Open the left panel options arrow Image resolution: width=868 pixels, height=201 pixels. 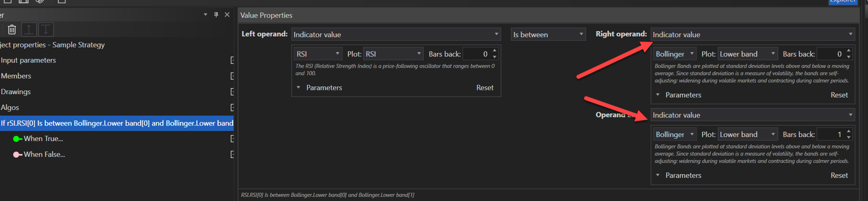205,15
